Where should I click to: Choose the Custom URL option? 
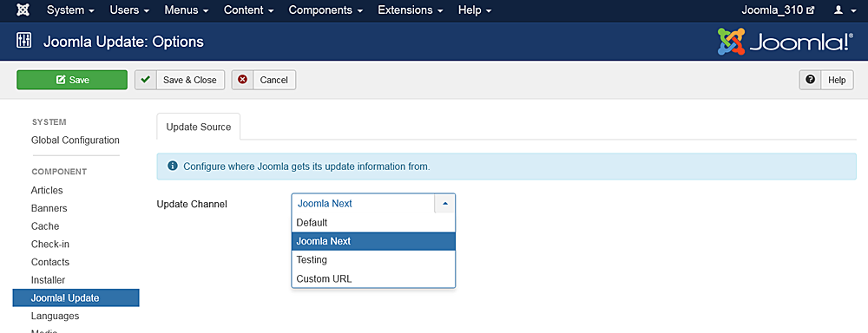[x=373, y=278]
